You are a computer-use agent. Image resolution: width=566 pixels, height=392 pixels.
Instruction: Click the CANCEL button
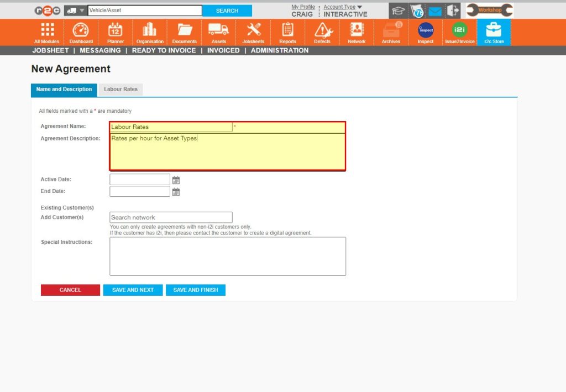click(x=70, y=290)
